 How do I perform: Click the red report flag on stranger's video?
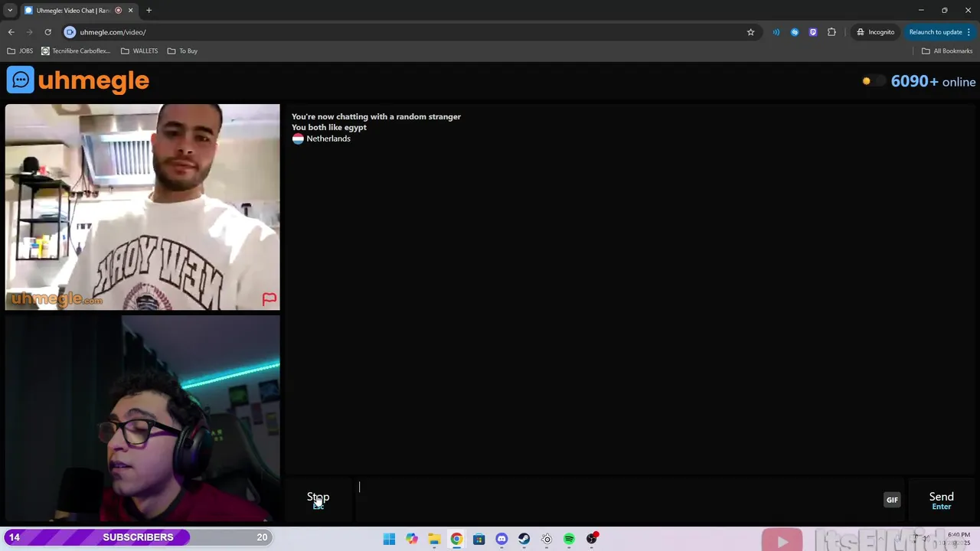click(269, 299)
